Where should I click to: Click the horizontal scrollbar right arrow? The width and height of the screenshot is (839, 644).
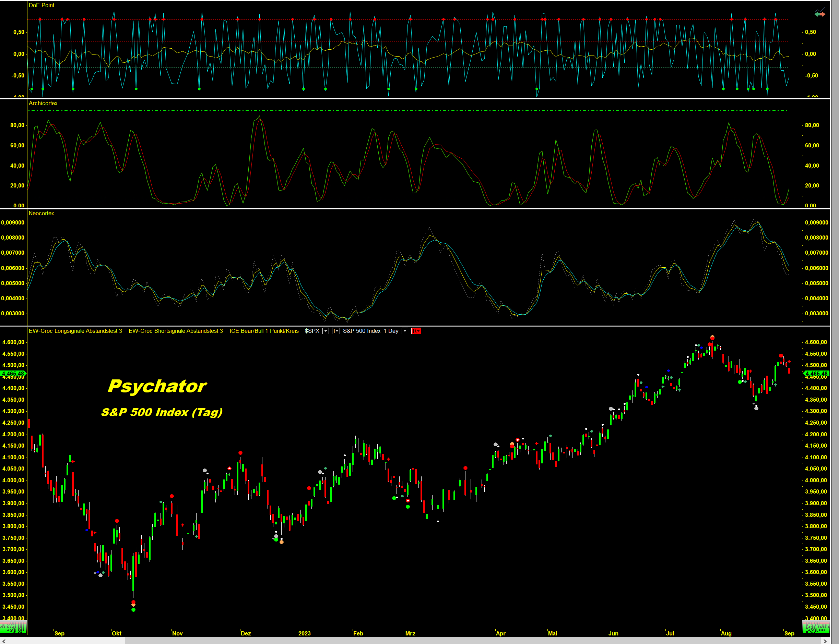coord(825,641)
